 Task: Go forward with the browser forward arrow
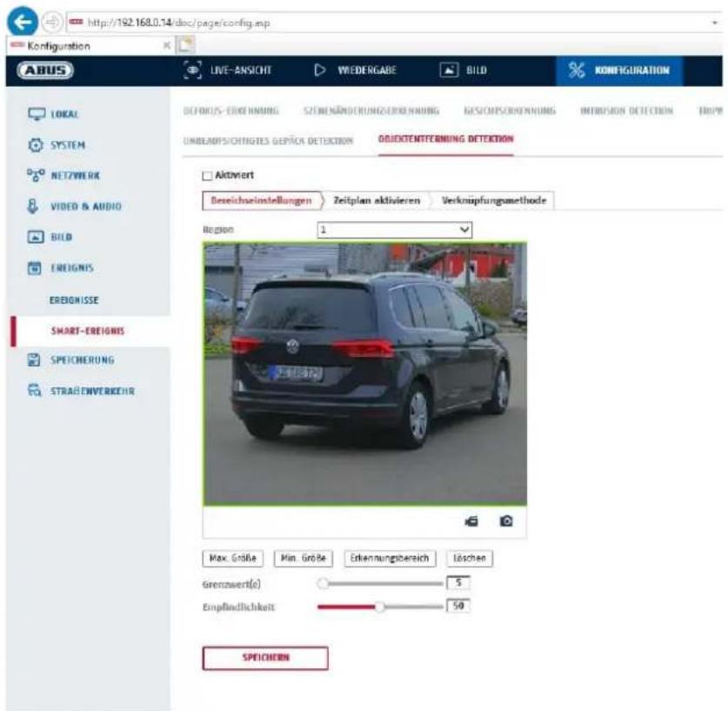(x=51, y=23)
